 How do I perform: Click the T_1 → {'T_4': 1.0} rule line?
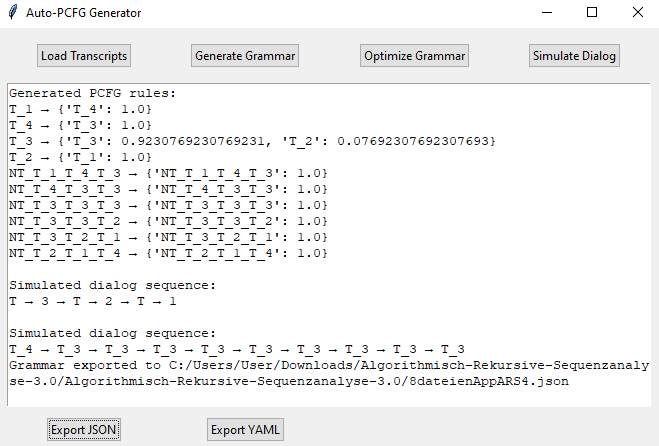pos(80,109)
